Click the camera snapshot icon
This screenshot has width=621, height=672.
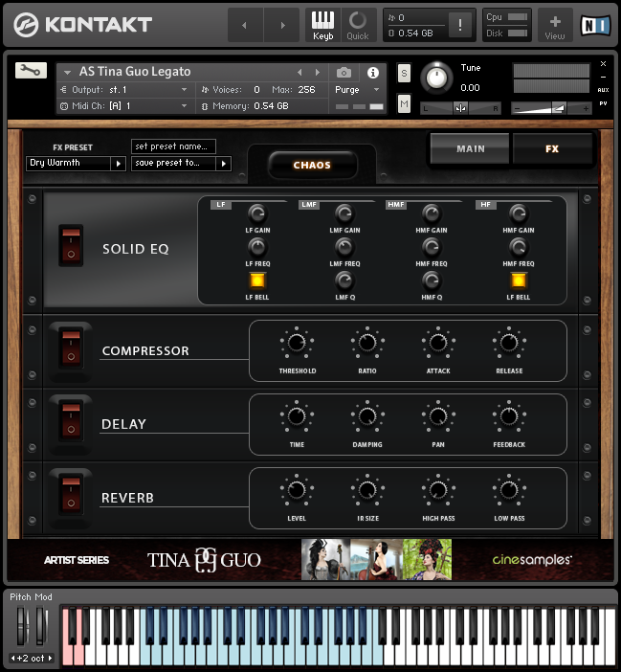(344, 73)
